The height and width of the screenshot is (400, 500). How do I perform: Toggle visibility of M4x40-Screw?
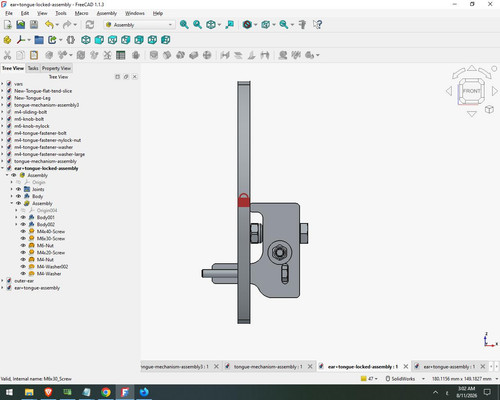pos(23,231)
